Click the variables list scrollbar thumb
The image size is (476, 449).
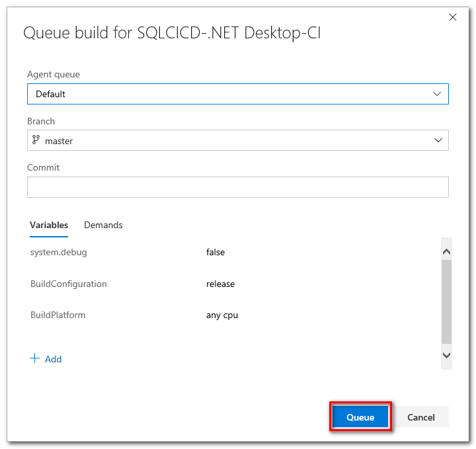[x=446, y=302]
